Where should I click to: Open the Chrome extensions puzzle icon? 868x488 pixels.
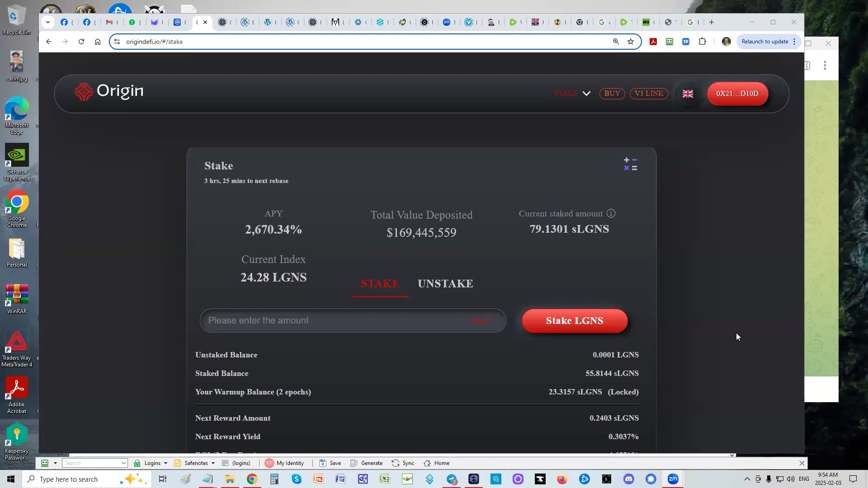click(702, 42)
